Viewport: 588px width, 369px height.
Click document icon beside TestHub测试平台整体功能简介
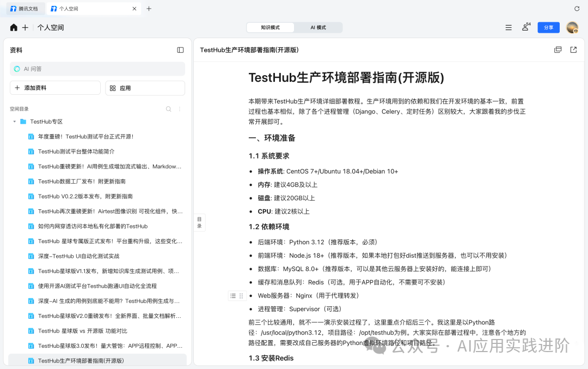coord(31,152)
